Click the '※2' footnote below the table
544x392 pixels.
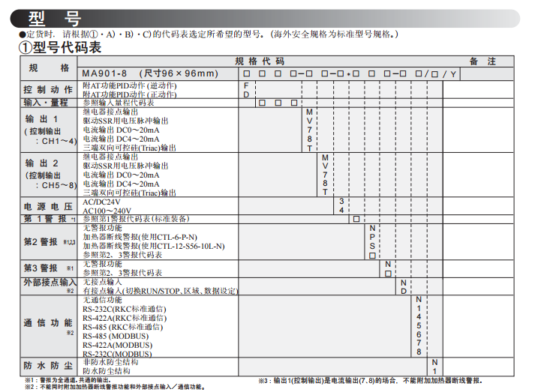click(x=116, y=388)
